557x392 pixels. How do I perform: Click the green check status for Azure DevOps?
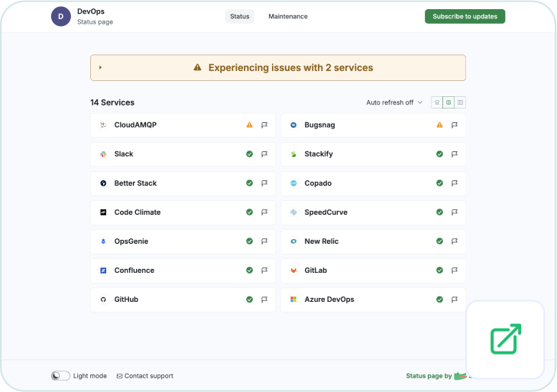click(439, 300)
